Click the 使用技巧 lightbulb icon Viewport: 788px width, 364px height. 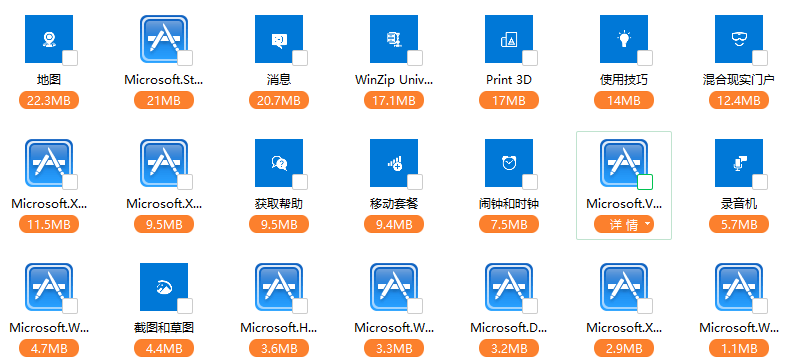point(624,39)
